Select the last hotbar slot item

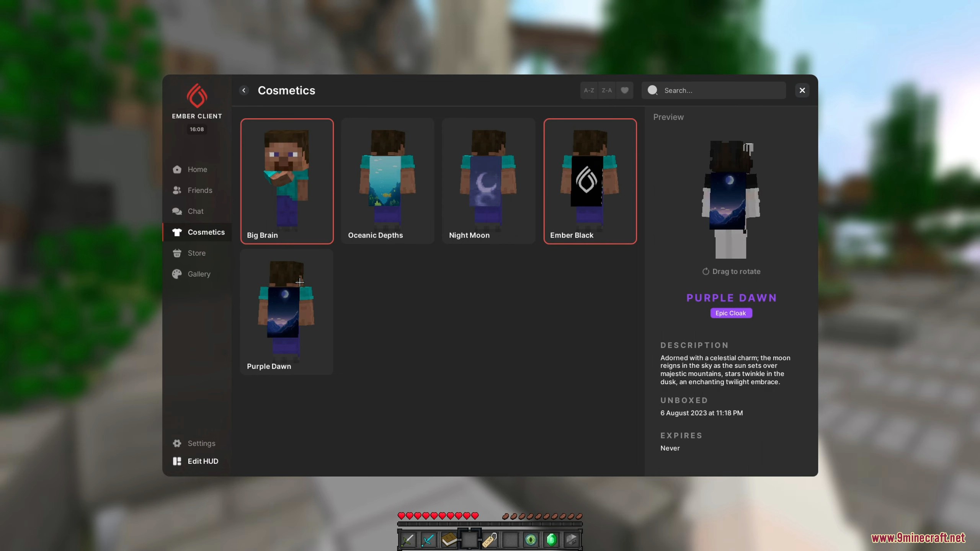572,540
